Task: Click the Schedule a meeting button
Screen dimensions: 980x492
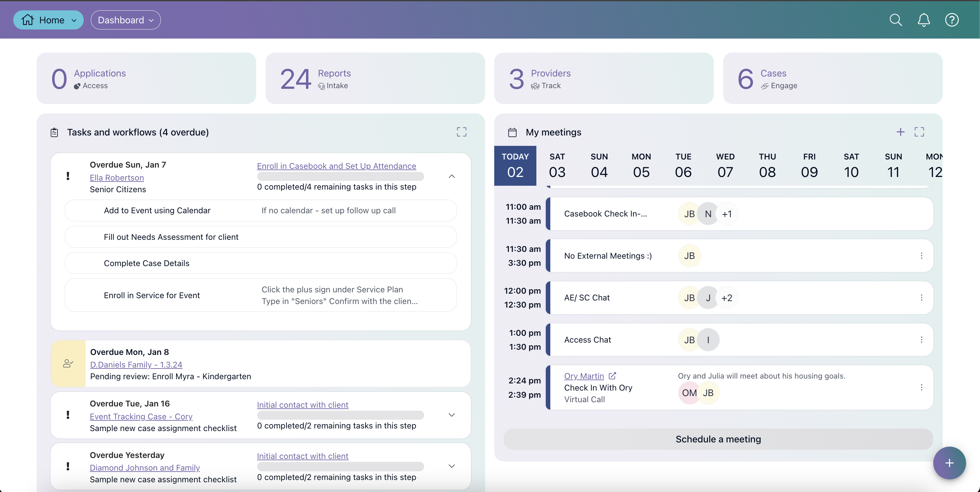Action: pos(718,439)
